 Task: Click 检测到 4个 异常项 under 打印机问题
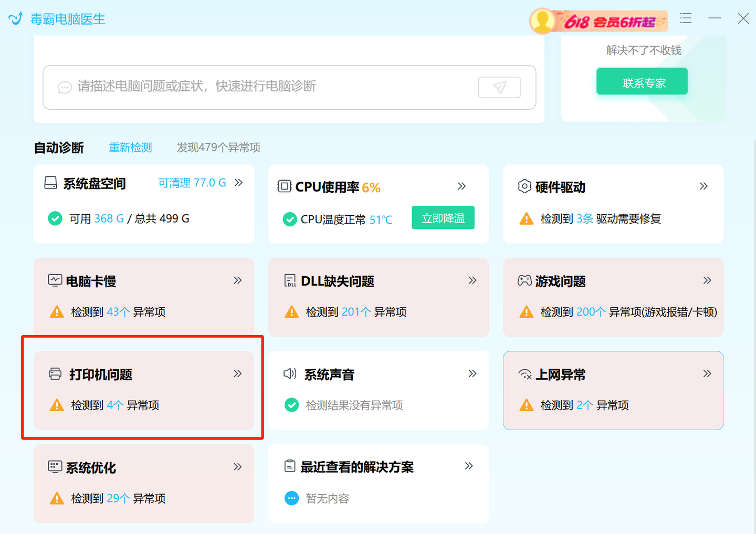tap(115, 405)
